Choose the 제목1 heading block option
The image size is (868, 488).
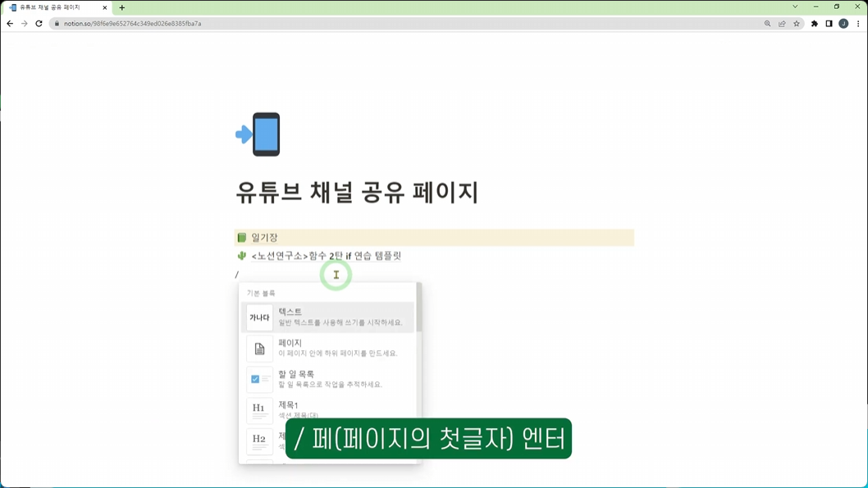pyautogui.click(x=327, y=410)
